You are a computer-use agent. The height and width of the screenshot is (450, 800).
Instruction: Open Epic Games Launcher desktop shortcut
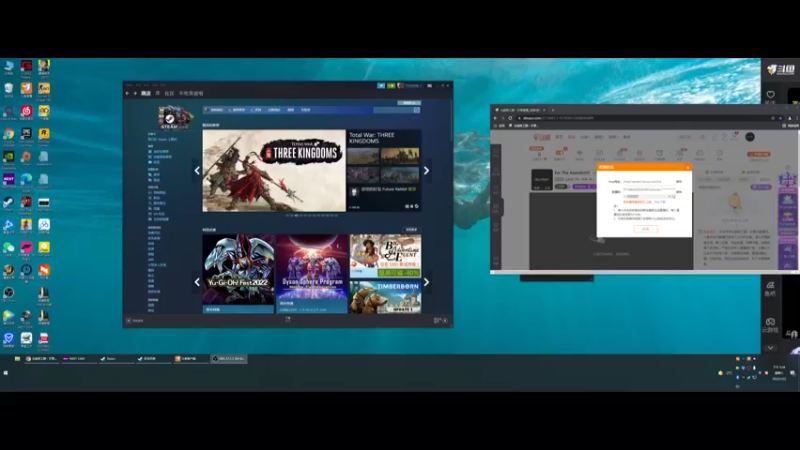[26, 135]
